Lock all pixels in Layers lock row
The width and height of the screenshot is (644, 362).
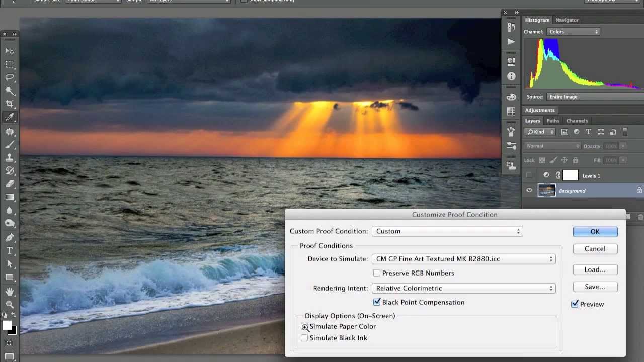pyautogui.click(x=576, y=160)
